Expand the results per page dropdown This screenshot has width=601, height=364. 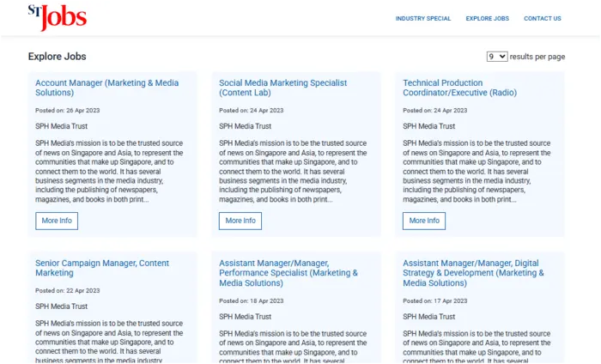click(x=497, y=57)
